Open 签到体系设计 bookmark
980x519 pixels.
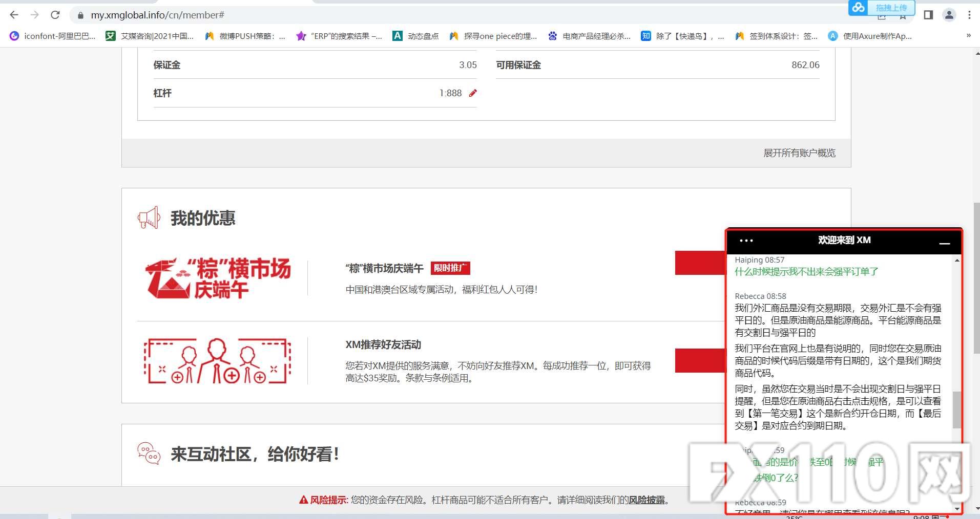click(x=776, y=36)
